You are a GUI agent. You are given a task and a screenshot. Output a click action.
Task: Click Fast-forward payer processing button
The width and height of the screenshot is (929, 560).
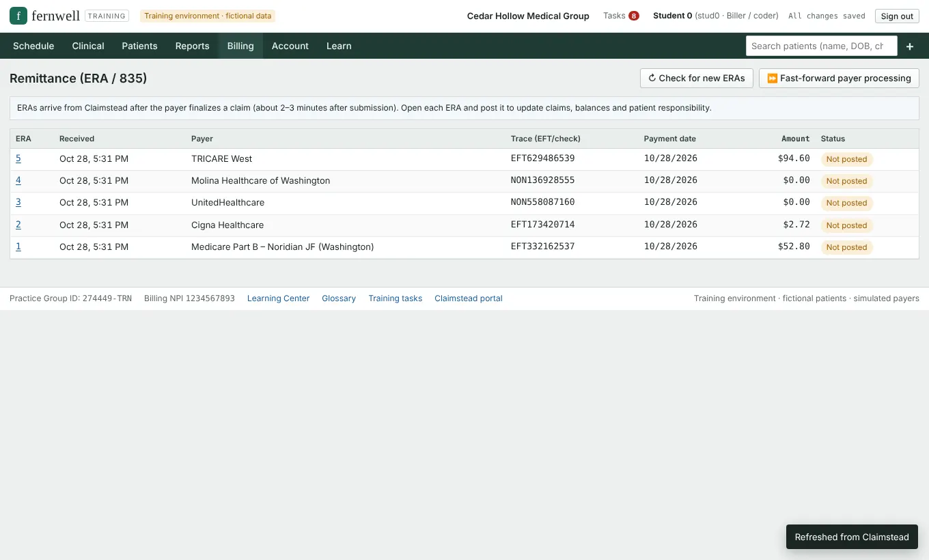(839, 78)
